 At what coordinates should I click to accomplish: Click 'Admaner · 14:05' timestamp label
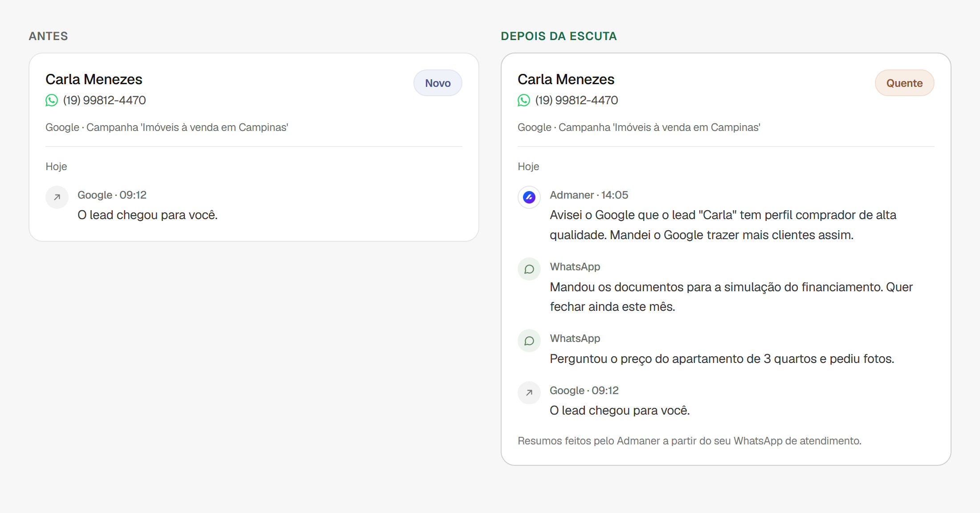tap(589, 195)
